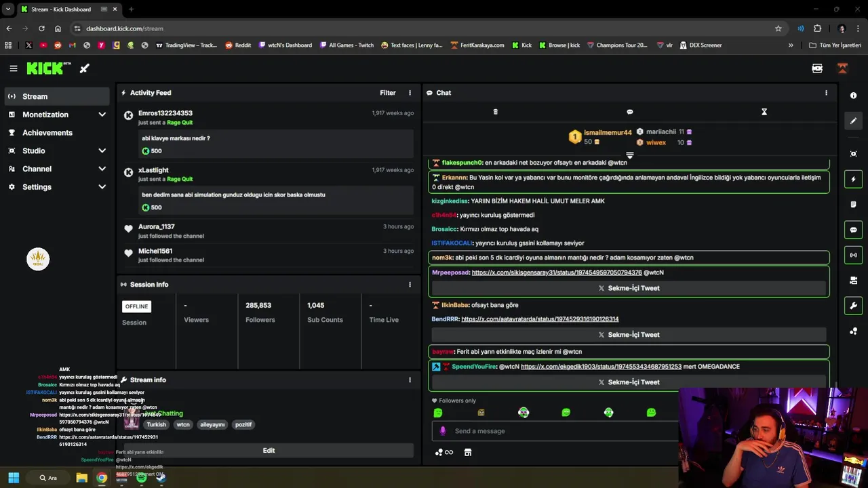Image resolution: width=868 pixels, height=488 pixels.
Task: Open the All Games - Twitch bookmark
Action: click(346, 45)
